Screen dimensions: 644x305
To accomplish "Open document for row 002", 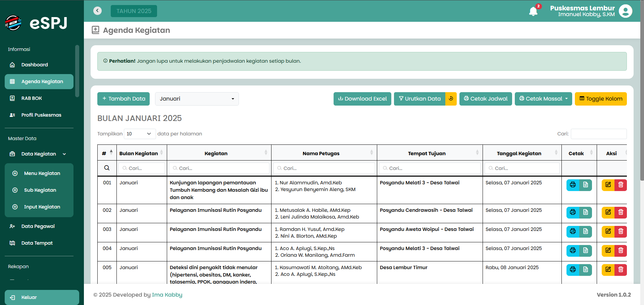I will [586, 212].
